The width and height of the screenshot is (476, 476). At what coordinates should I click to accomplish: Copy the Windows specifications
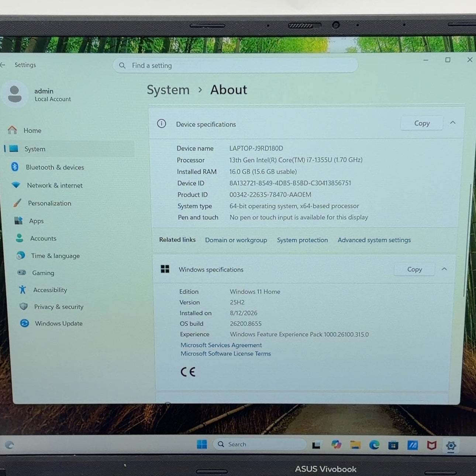pyautogui.click(x=414, y=269)
